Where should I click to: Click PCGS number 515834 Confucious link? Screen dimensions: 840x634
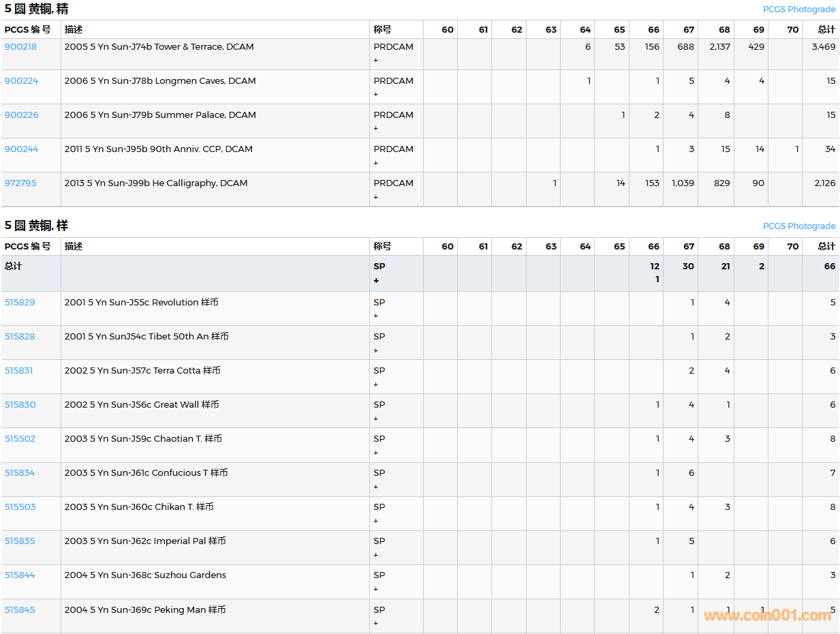point(20,473)
